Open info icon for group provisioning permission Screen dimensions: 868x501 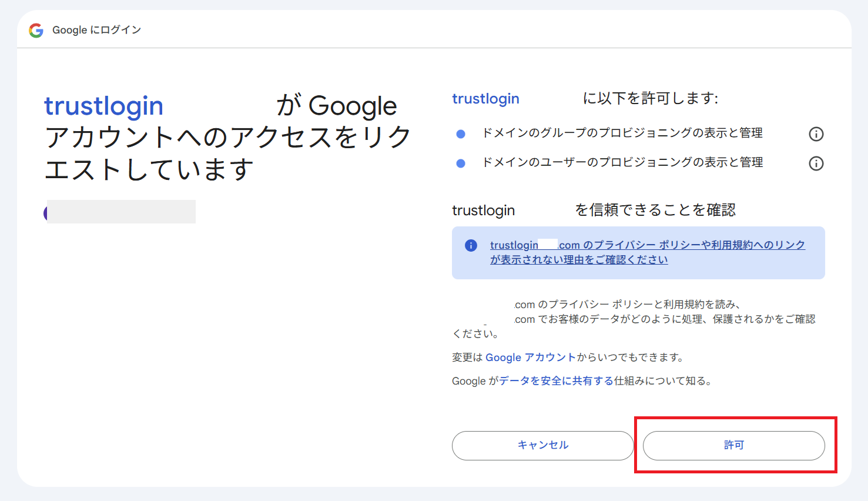tap(816, 134)
